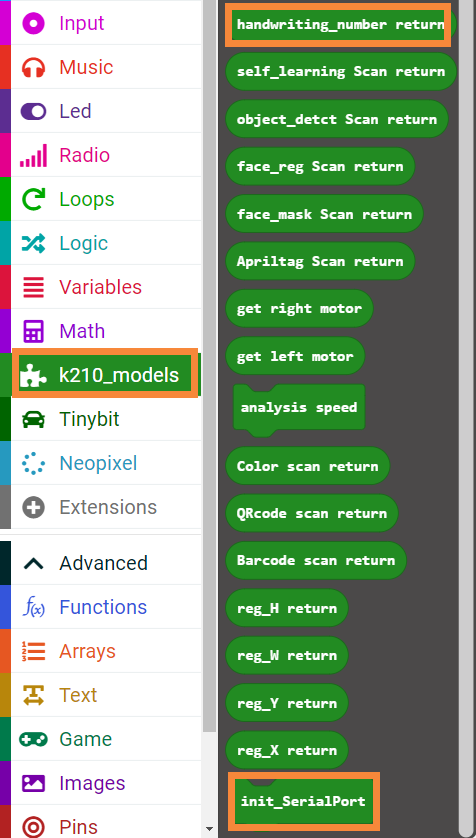Pick the face_mask Scan return block
Viewport: 476px width, 838px height.
[x=324, y=214]
